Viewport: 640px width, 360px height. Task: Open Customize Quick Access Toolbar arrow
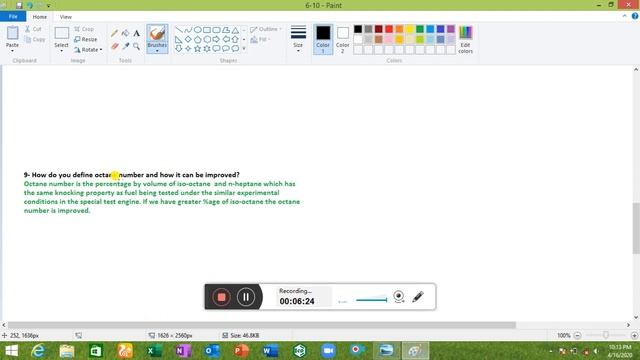(49, 6)
